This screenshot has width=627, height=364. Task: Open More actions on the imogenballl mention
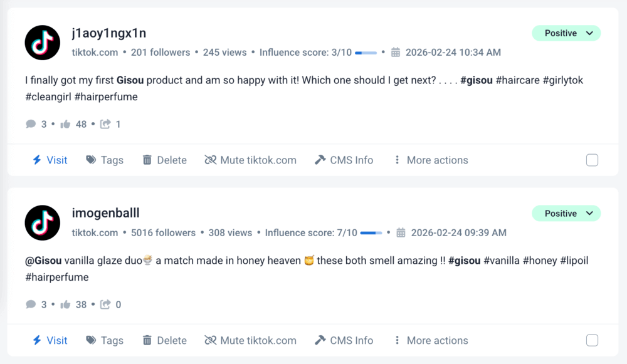click(431, 341)
